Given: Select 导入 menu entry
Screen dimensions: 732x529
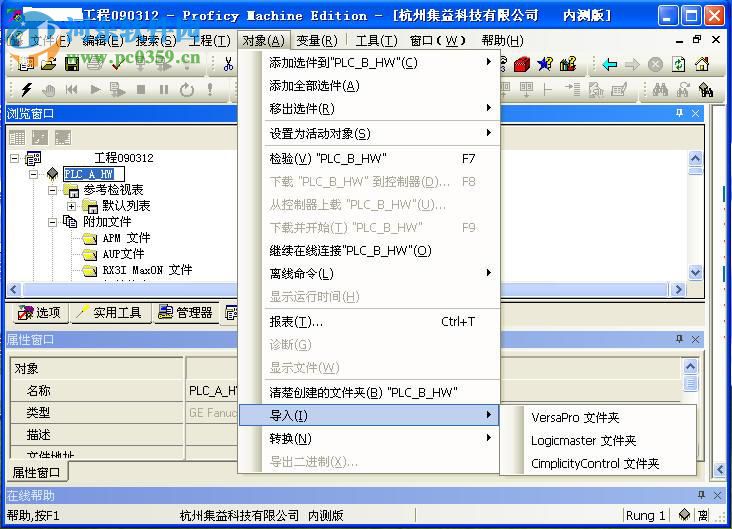Looking at the screenshot, I should tap(369, 416).
